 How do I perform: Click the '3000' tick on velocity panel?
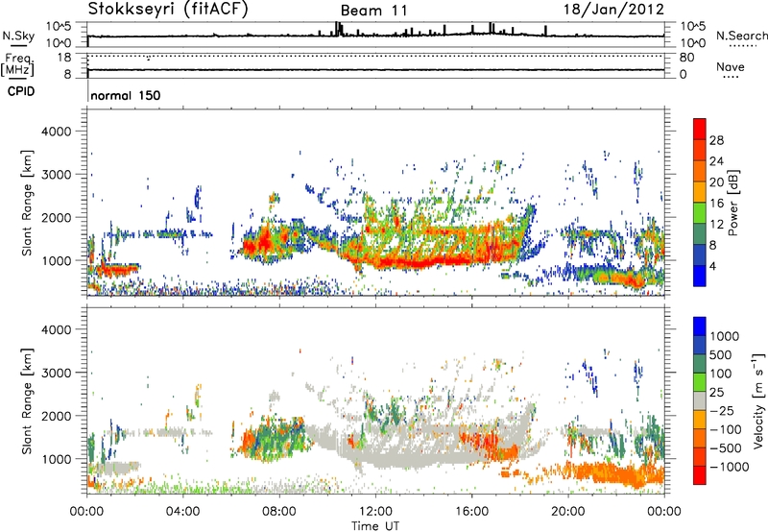(x=56, y=373)
